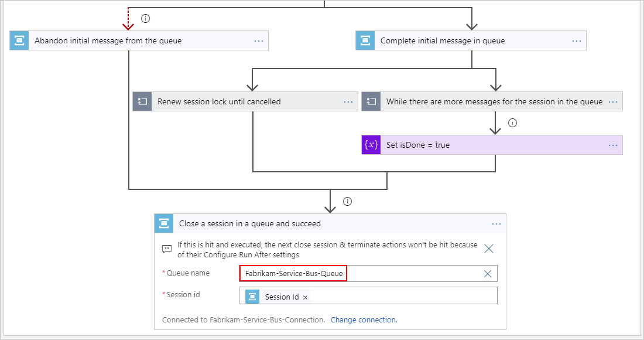Image resolution: width=644 pixels, height=340 pixels.
Task: Open ellipsis menu for Abandon initial message
Action: 259,40
